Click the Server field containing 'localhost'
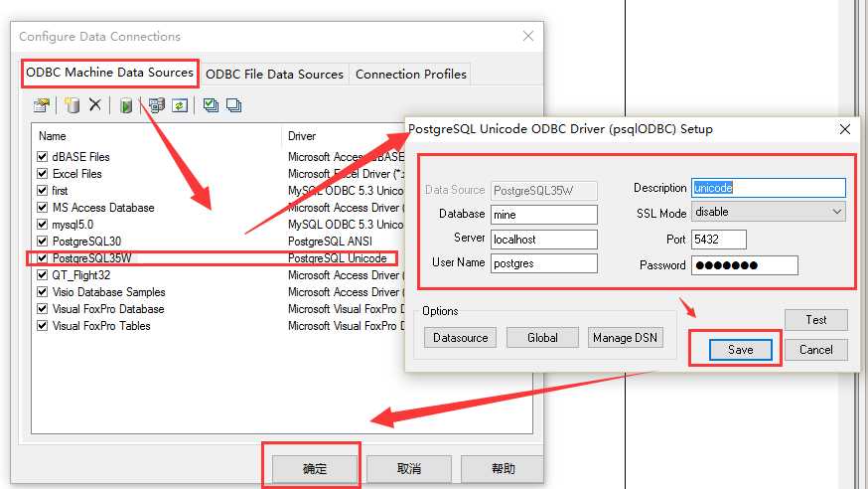Viewport: 868px width, 489px height. point(544,240)
